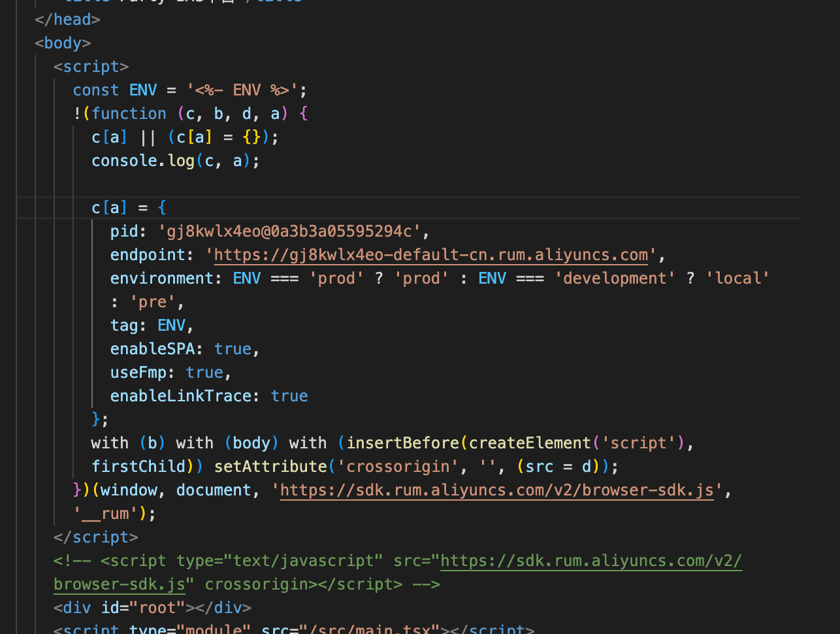Image resolution: width=840 pixels, height=634 pixels.
Task: Click the rum endpoint URL link
Action: [431, 255]
